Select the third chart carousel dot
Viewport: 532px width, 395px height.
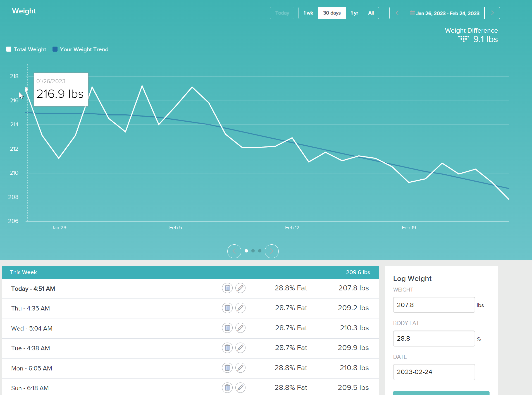pyautogui.click(x=260, y=251)
